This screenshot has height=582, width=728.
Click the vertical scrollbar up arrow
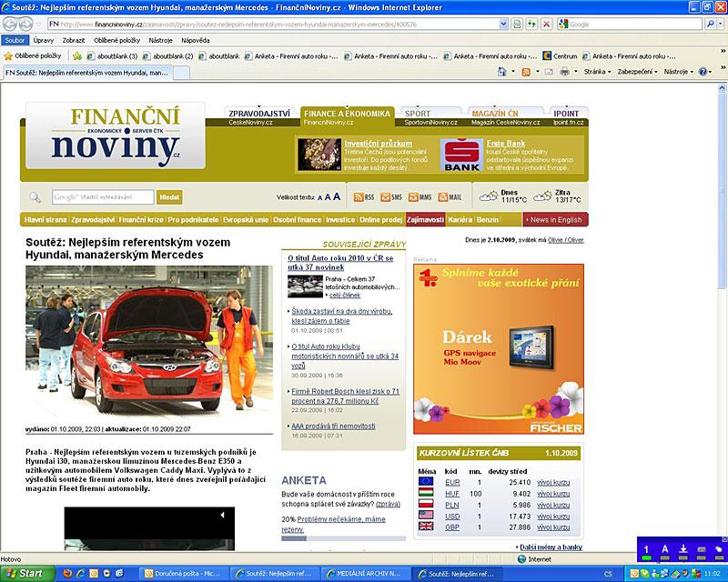click(722, 87)
